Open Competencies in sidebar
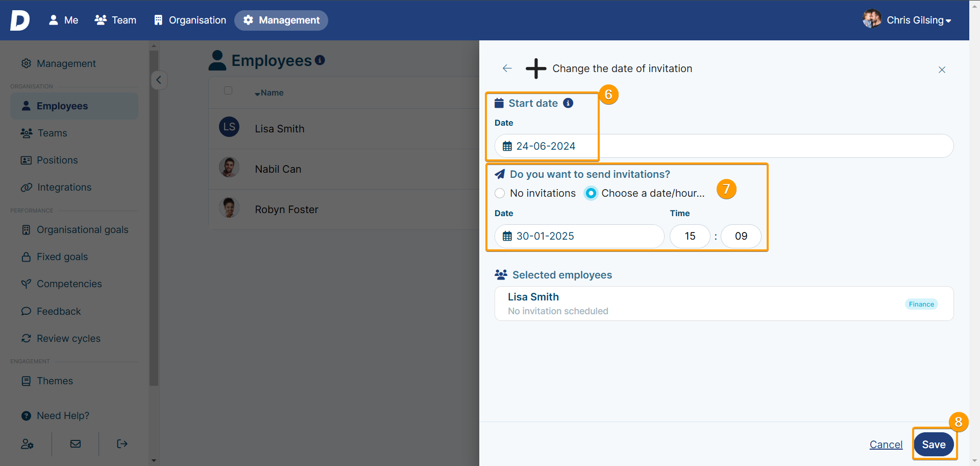This screenshot has height=466, width=980. (x=69, y=284)
